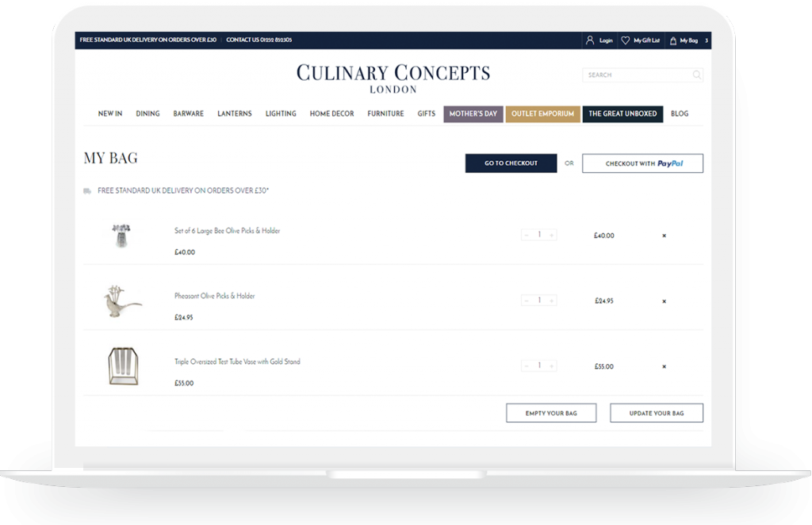Remove Bee Olive Picks with X icon
Viewport: 812px width, 525px height.
click(x=664, y=236)
